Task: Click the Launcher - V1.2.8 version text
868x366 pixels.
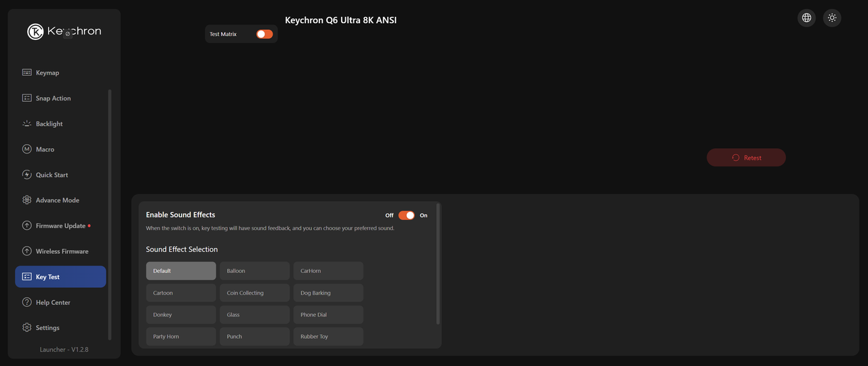Action: click(x=64, y=350)
